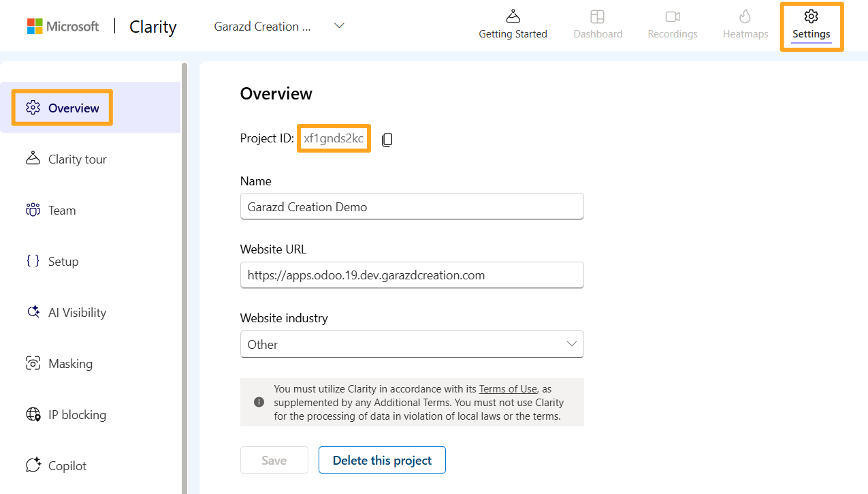Viewport: 868px width, 494px height.
Task: Select the Garazd Creation project name
Action: tap(262, 27)
